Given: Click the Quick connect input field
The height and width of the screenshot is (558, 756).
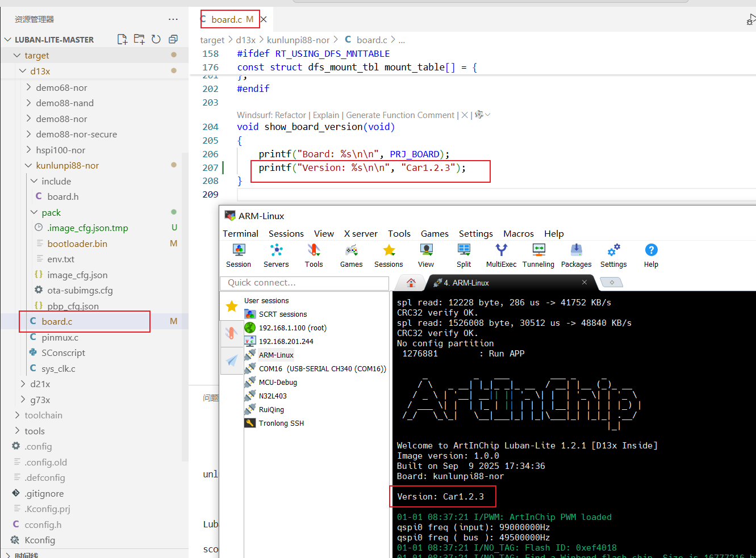Looking at the screenshot, I should (x=304, y=283).
